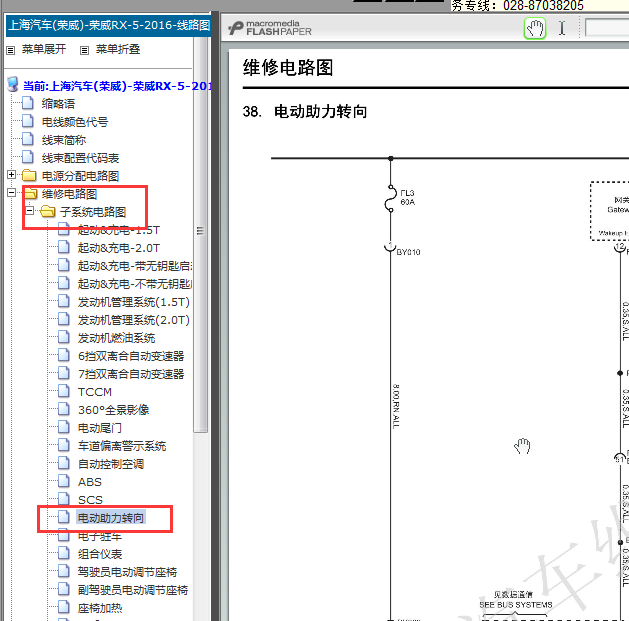The height and width of the screenshot is (621, 629).
Task: Open 发动机管理系统(1.5T) diagram
Action: (134, 302)
